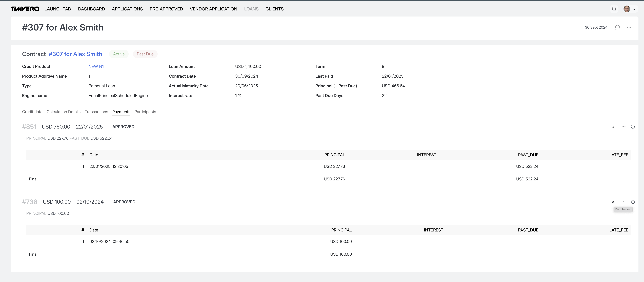Open three-dots menu for payment #851
644x282 pixels.
[x=623, y=127]
